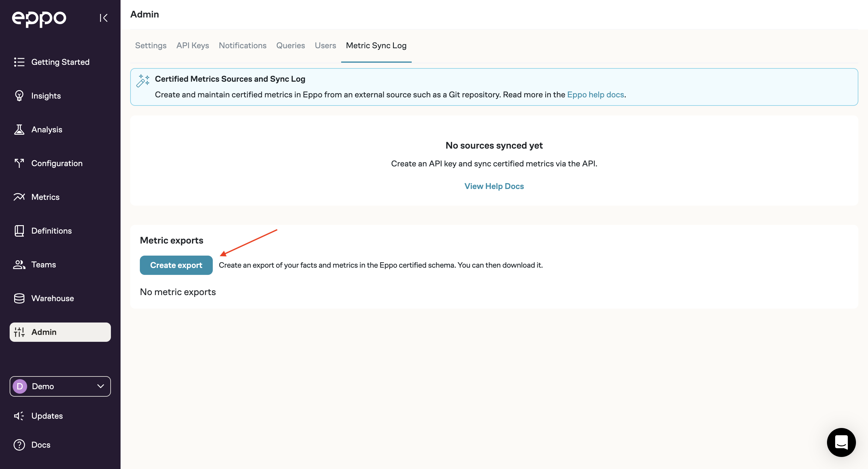
Task: Open the View Help Docs link
Action: [494, 186]
